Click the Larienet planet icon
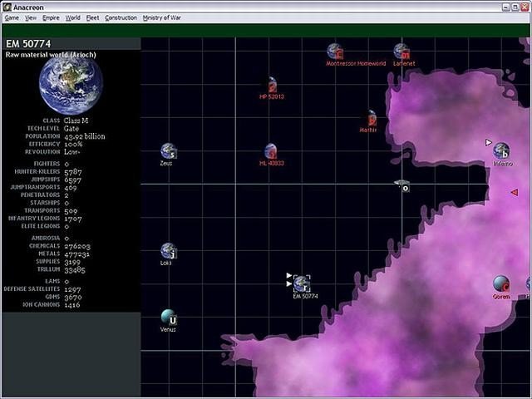The width and height of the screenshot is (532, 399). [x=401, y=52]
